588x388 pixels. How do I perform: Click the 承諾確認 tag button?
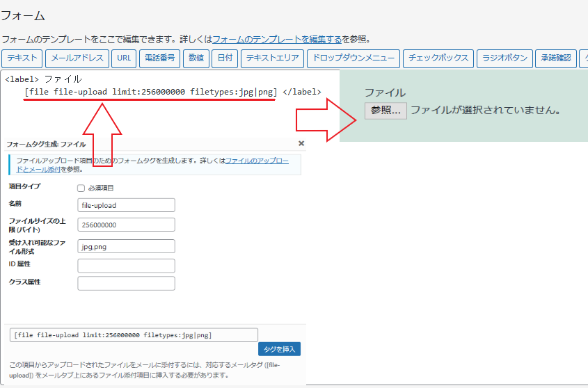point(556,58)
